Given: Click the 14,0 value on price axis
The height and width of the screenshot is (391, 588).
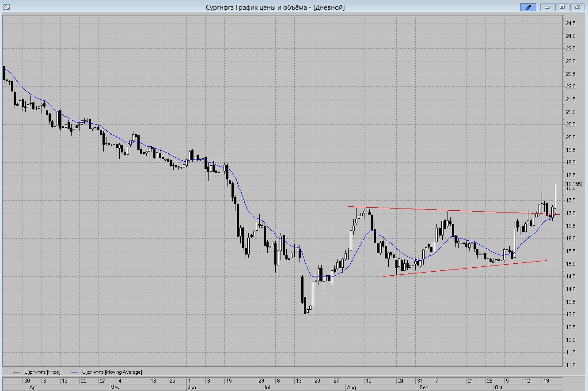Looking at the screenshot, I should (x=570, y=289).
